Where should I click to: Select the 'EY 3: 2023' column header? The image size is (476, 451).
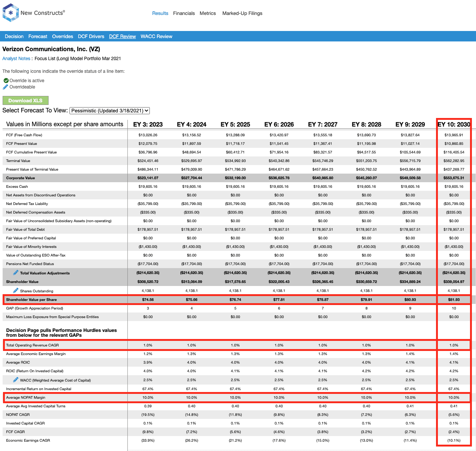148,124
